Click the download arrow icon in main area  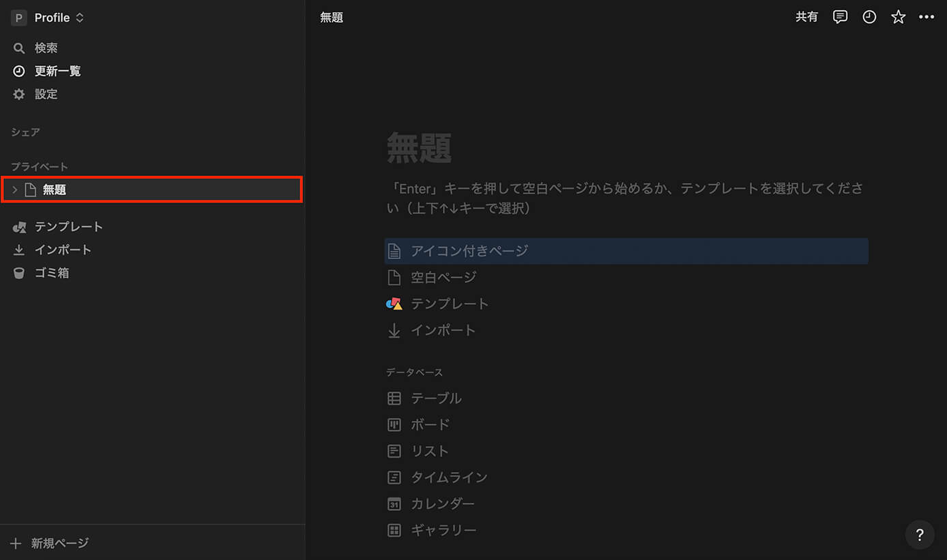coord(394,330)
